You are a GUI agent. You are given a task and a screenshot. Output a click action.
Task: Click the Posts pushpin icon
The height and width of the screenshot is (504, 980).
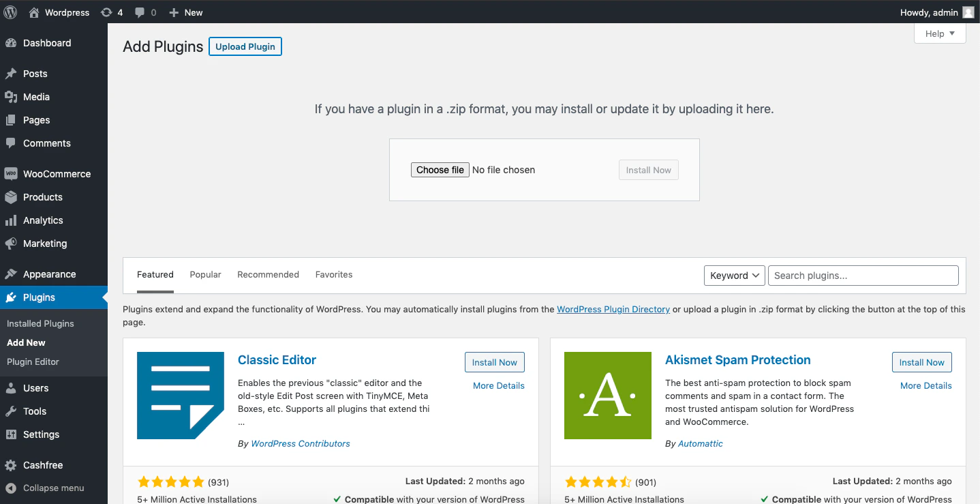10,74
